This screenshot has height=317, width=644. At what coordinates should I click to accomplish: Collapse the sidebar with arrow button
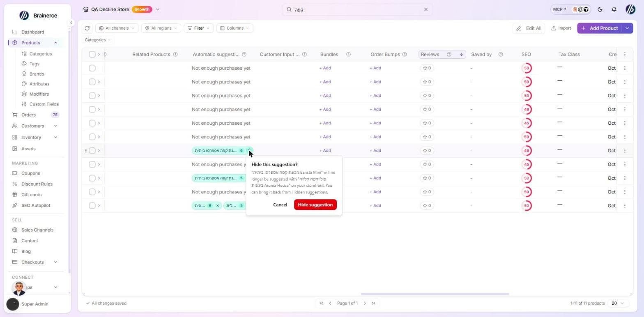71,23
